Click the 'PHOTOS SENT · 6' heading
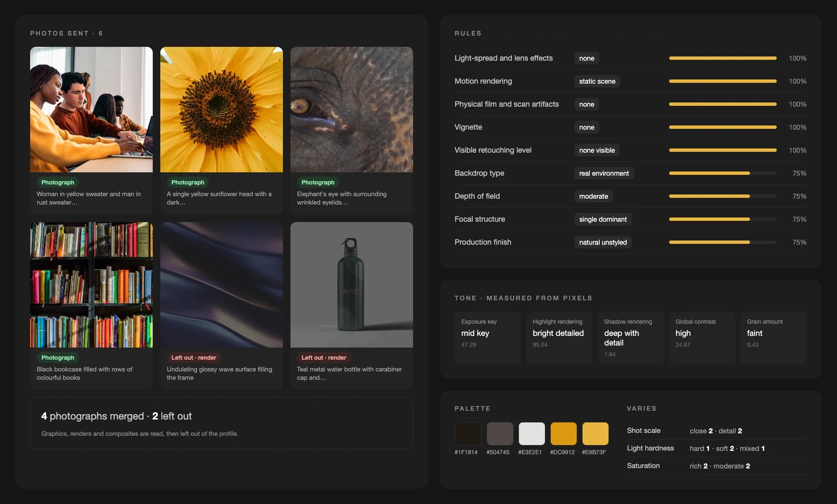 66,33
